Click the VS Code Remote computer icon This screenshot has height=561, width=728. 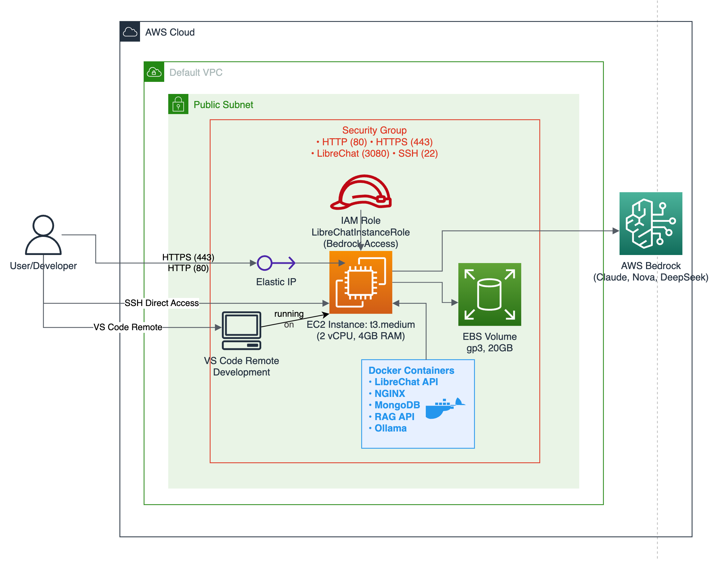pos(241,331)
